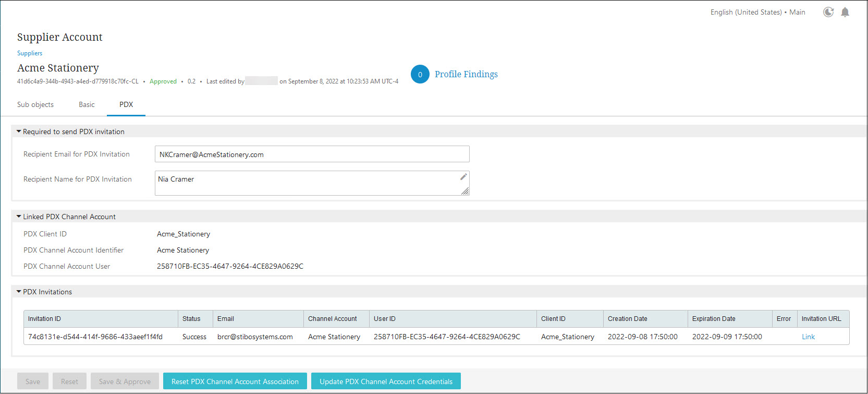Image resolution: width=868 pixels, height=394 pixels.
Task: Click Update PDX Channel Account Credentials button
Action: [x=386, y=381]
